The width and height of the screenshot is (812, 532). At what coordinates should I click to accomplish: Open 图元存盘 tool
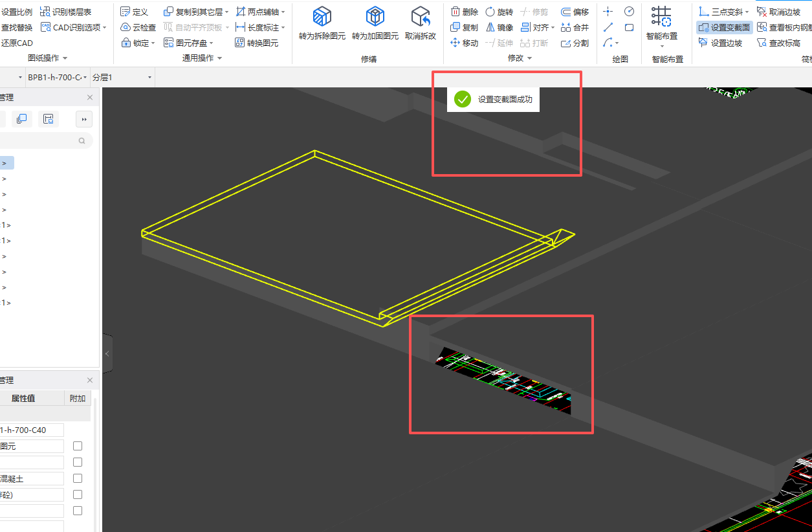tap(189, 43)
